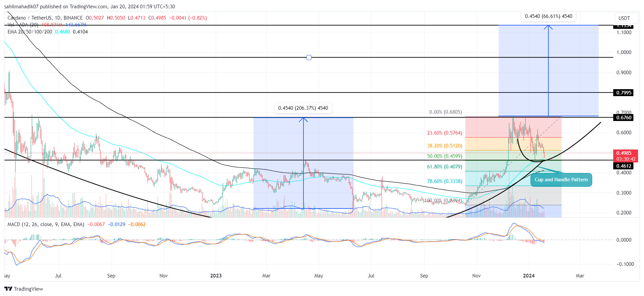Click the high price value H0.5050
This screenshot has width=644, height=296.
tap(116, 18)
